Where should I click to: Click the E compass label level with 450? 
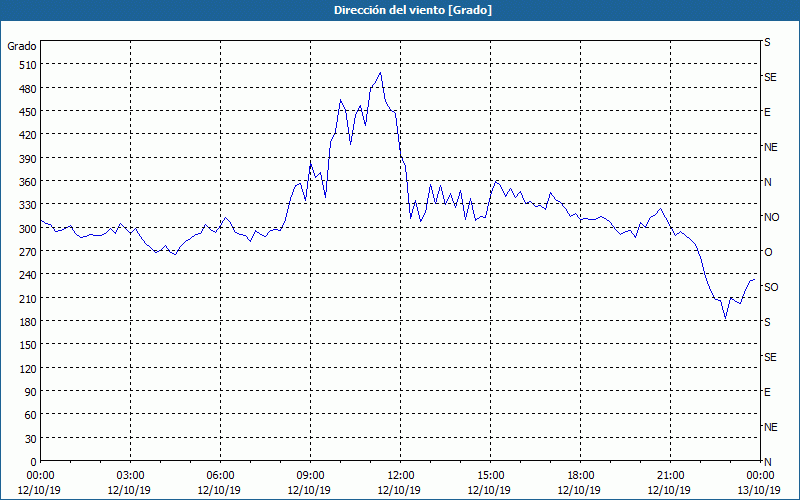[767, 112]
